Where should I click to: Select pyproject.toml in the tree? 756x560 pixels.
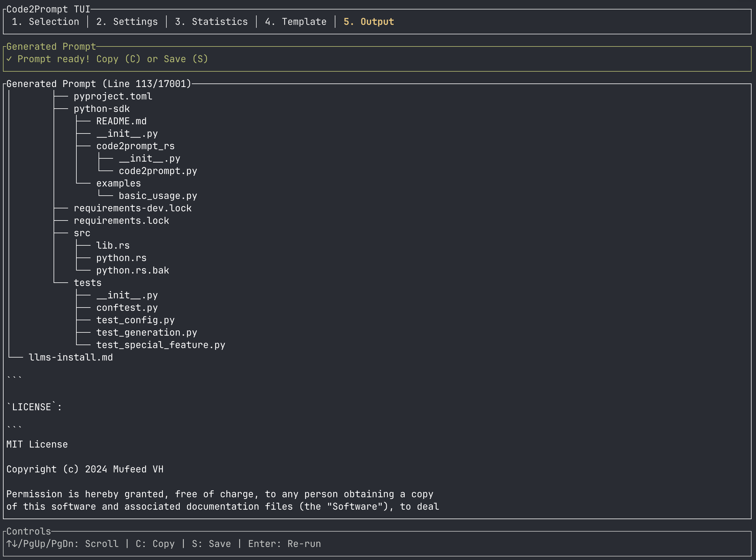(113, 96)
